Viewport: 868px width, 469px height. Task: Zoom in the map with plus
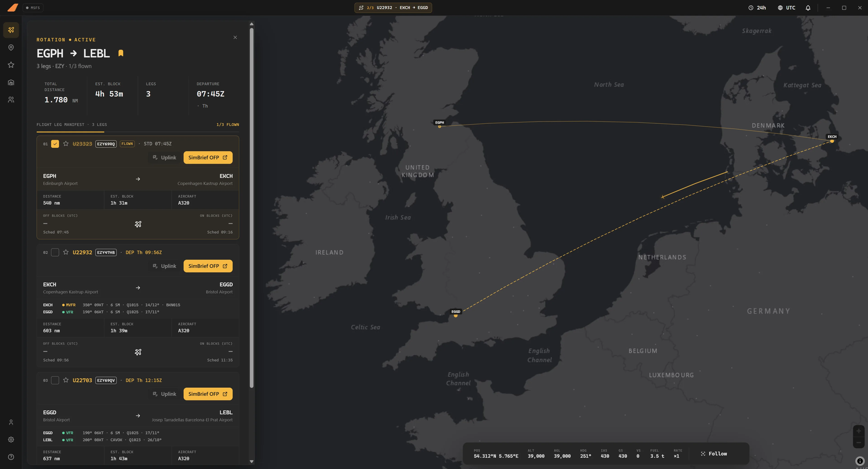point(859,431)
